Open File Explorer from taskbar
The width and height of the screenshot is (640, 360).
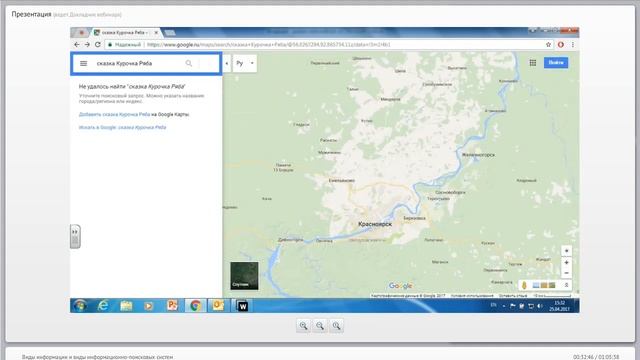coord(126,305)
